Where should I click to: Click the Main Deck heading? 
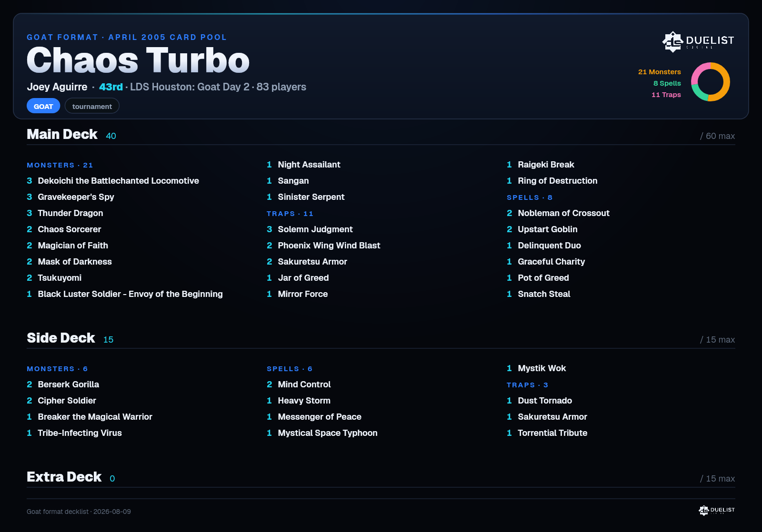coord(62,134)
